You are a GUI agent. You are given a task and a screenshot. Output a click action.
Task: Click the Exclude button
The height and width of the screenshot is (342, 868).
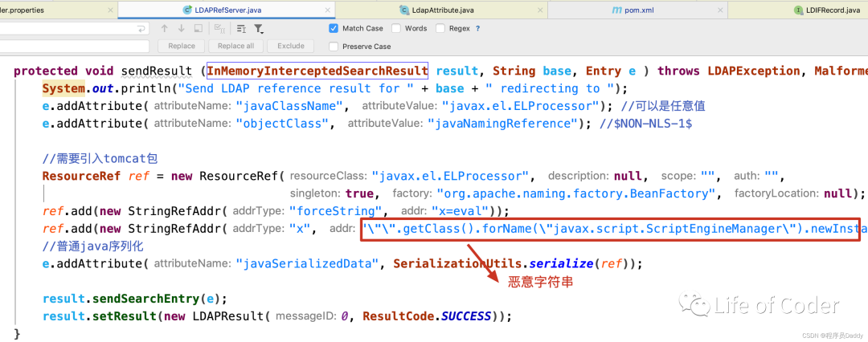pos(291,46)
